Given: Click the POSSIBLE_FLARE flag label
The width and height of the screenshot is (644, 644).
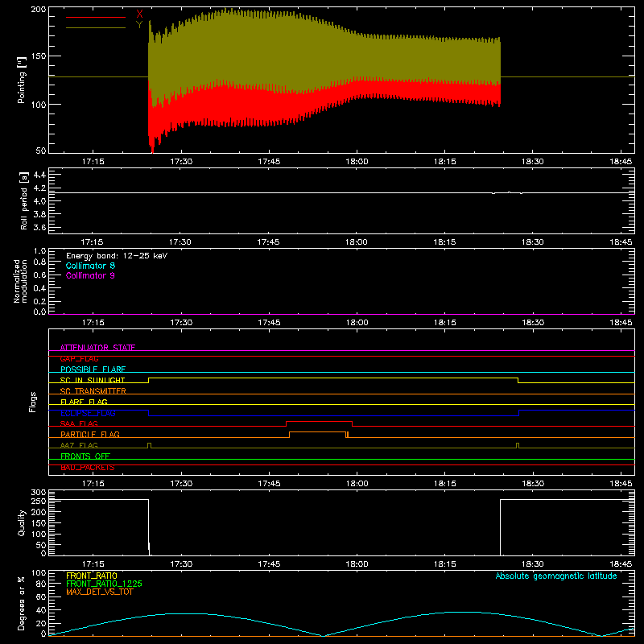Looking at the screenshot, I should click(x=93, y=369).
